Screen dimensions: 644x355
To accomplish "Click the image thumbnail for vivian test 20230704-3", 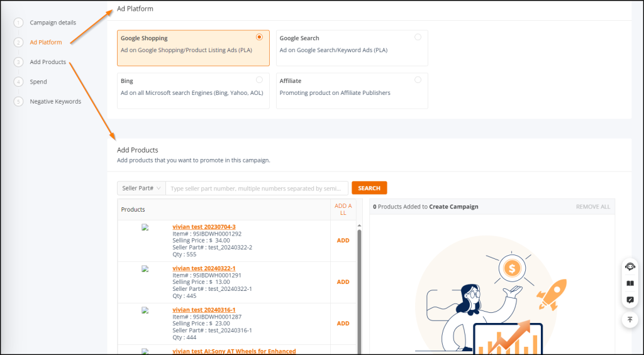I will click(x=145, y=227).
